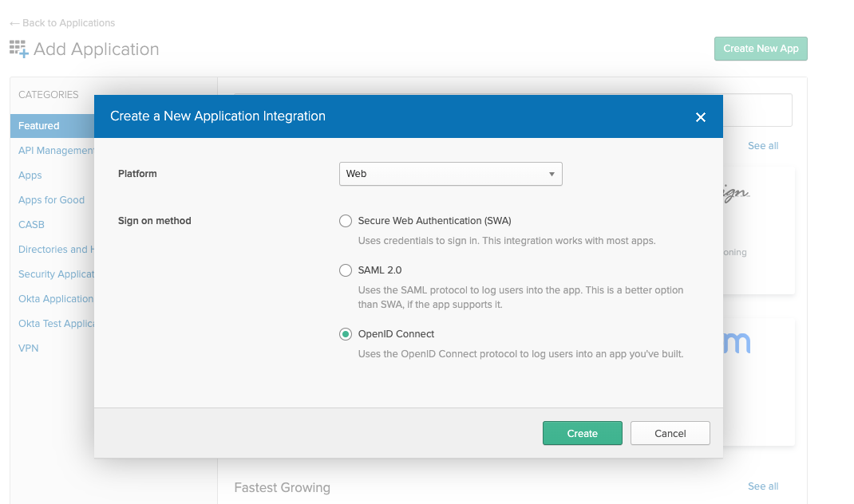
Task: Select the OpenID Connect radio button
Action: pyautogui.click(x=346, y=334)
